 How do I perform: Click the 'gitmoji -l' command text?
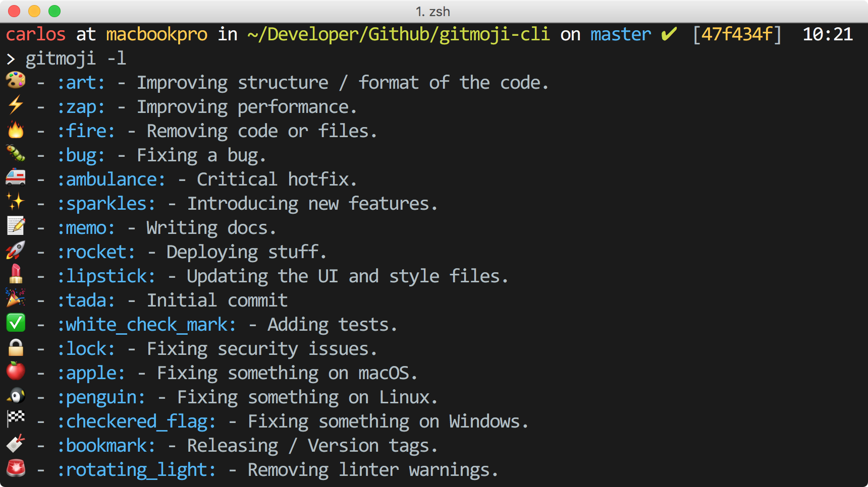click(76, 58)
